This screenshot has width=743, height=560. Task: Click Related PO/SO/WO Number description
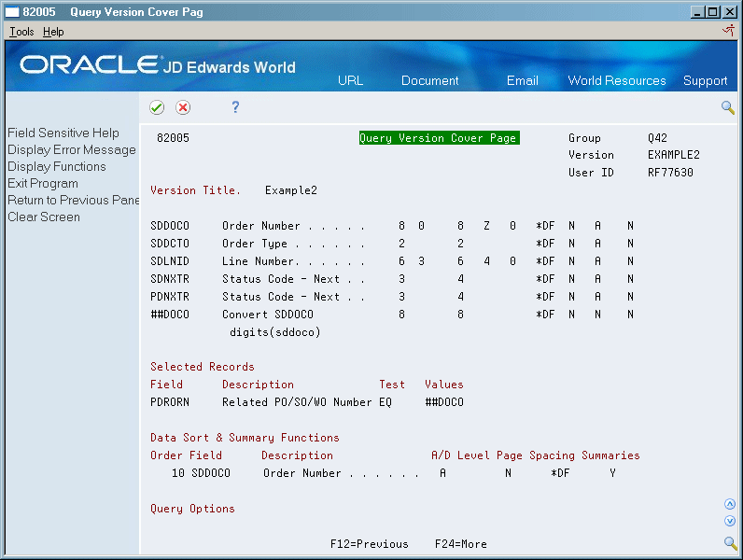(x=297, y=402)
